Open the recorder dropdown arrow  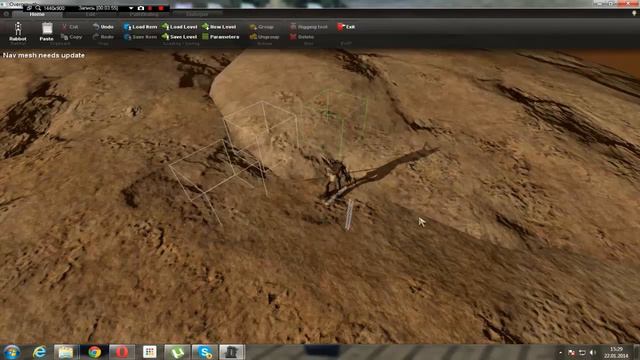point(131,8)
